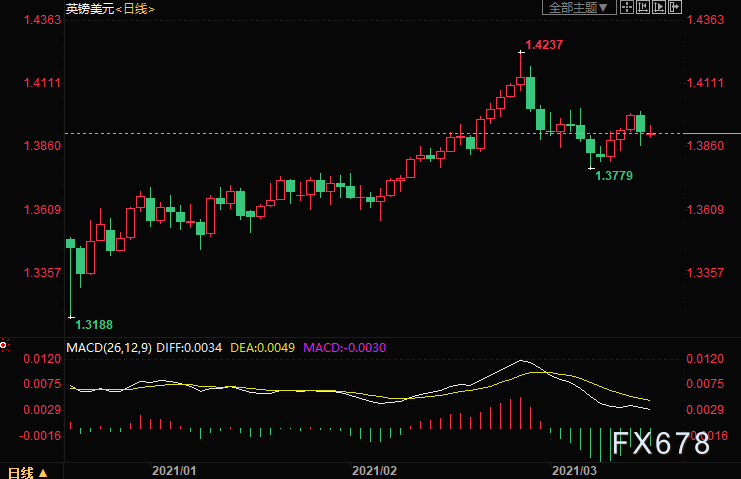The width and height of the screenshot is (741, 479).
Task: Click the 1.4237 high price label
Action: click(544, 45)
